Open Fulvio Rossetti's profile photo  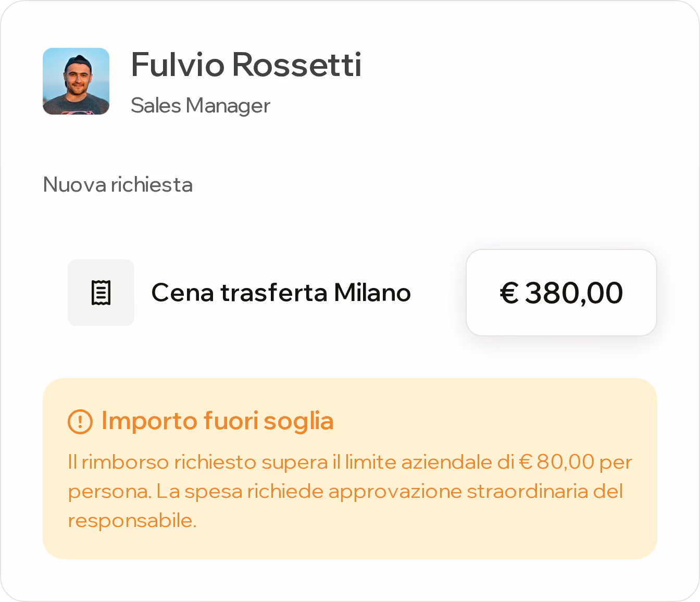click(76, 81)
